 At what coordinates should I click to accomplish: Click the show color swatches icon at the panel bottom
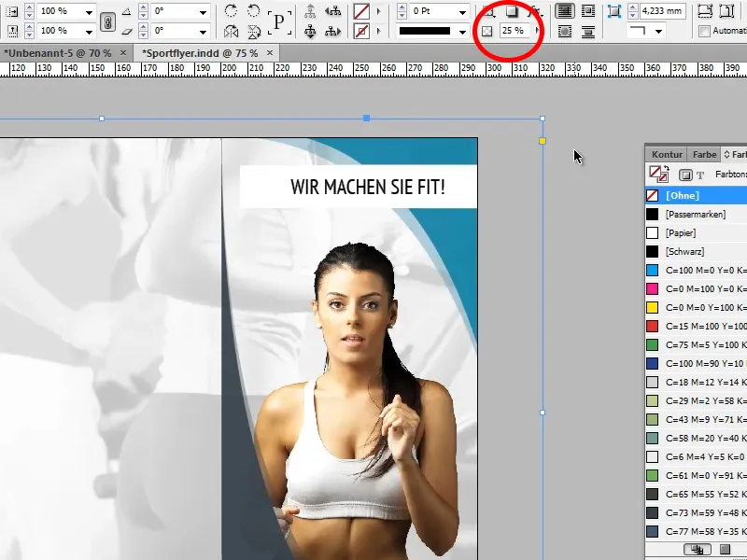coord(725,550)
